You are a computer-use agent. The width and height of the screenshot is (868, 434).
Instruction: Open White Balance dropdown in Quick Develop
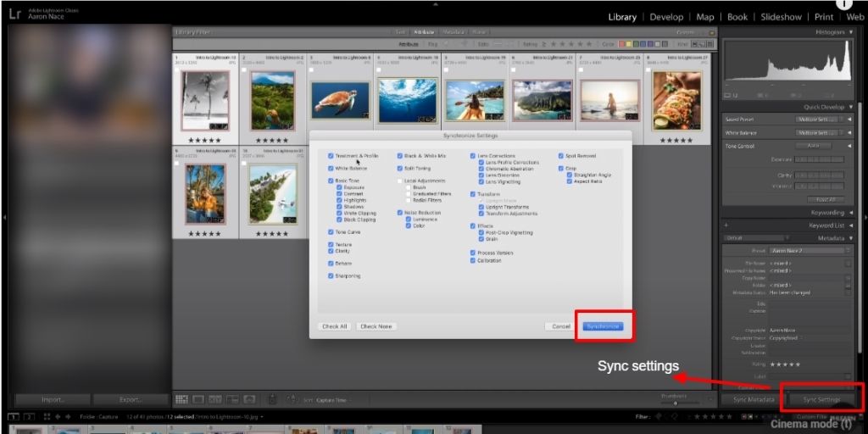pos(818,133)
